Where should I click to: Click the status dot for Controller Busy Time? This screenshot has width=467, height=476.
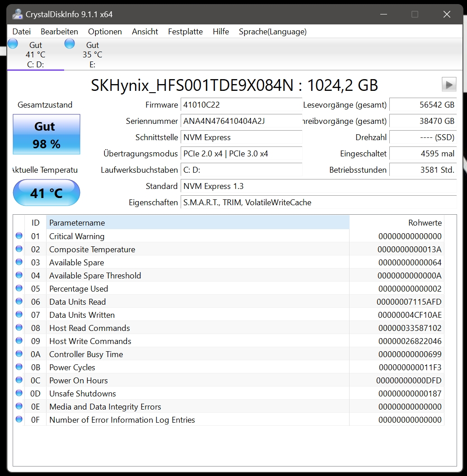point(19,353)
